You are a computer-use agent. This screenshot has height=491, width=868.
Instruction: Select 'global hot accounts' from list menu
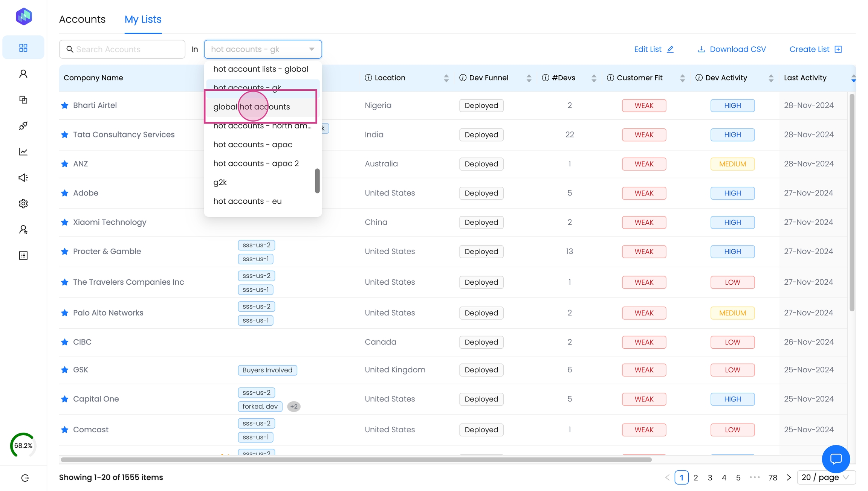(252, 107)
